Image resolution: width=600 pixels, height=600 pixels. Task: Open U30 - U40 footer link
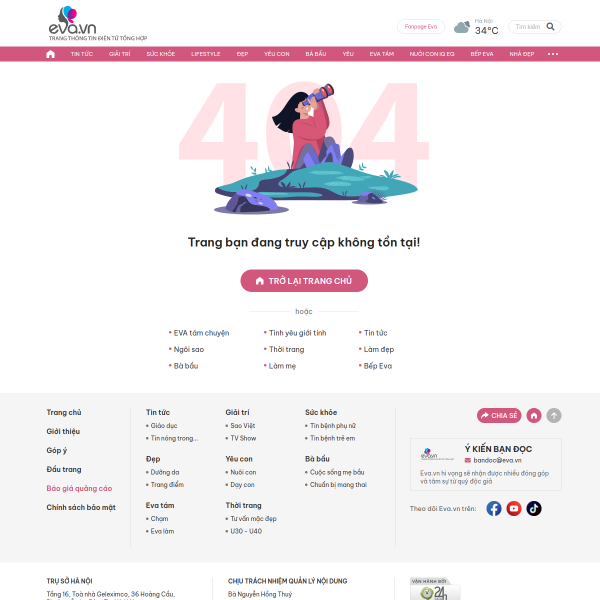[x=246, y=531]
